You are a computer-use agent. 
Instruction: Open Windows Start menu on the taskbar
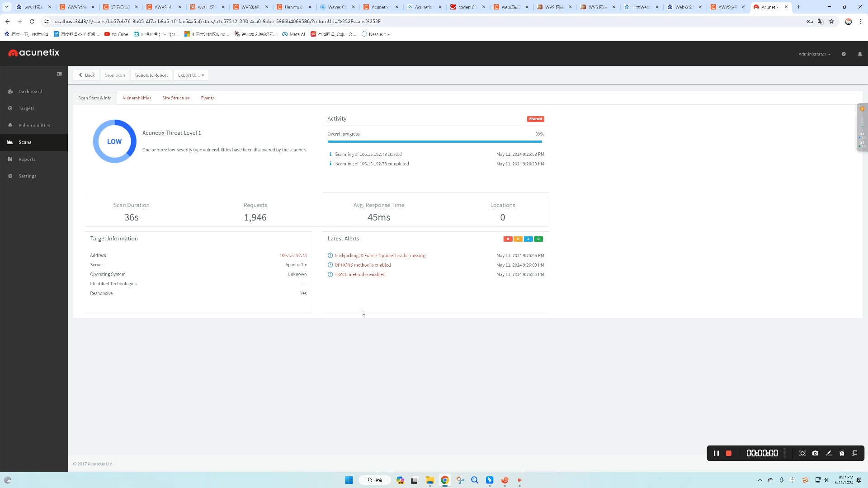(349, 480)
